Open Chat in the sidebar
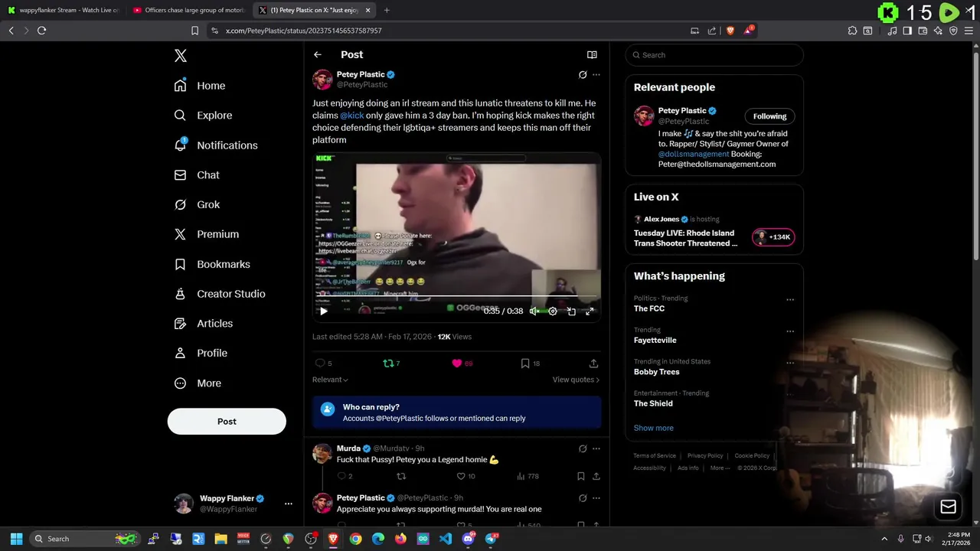The height and width of the screenshot is (551, 980). [x=197, y=175]
